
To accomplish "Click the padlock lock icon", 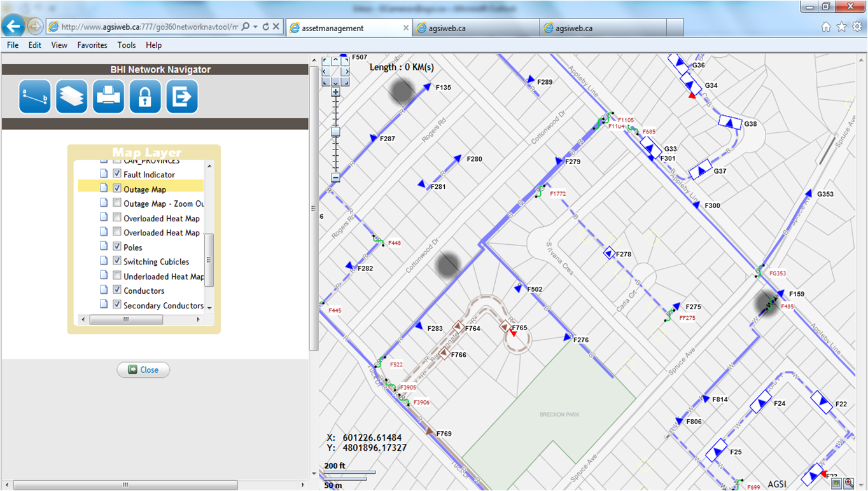I will (x=145, y=97).
